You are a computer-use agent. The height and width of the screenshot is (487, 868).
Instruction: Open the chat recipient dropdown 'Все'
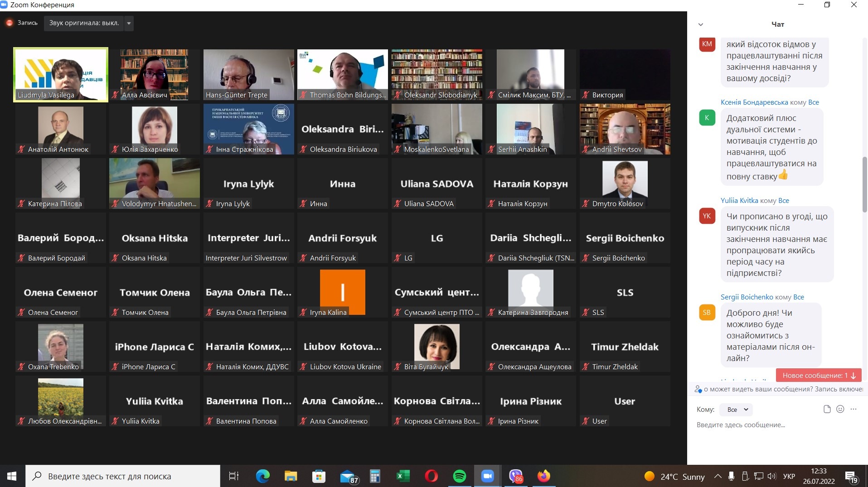pyautogui.click(x=737, y=410)
